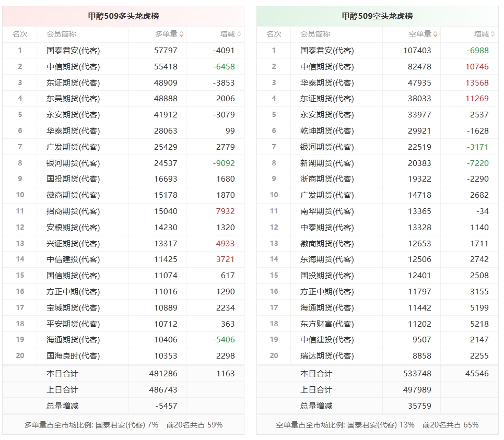Select 银河期货(代客) in long table rank 8
Image resolution: width=504 pixels, height=440 pixels.
[x=73, y=163]
